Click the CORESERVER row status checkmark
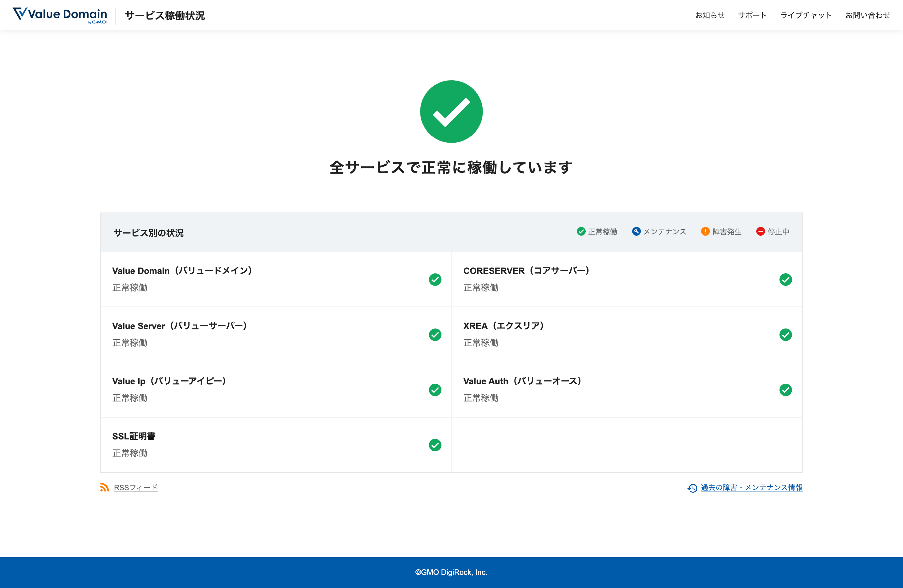 (x=785, y=280)
